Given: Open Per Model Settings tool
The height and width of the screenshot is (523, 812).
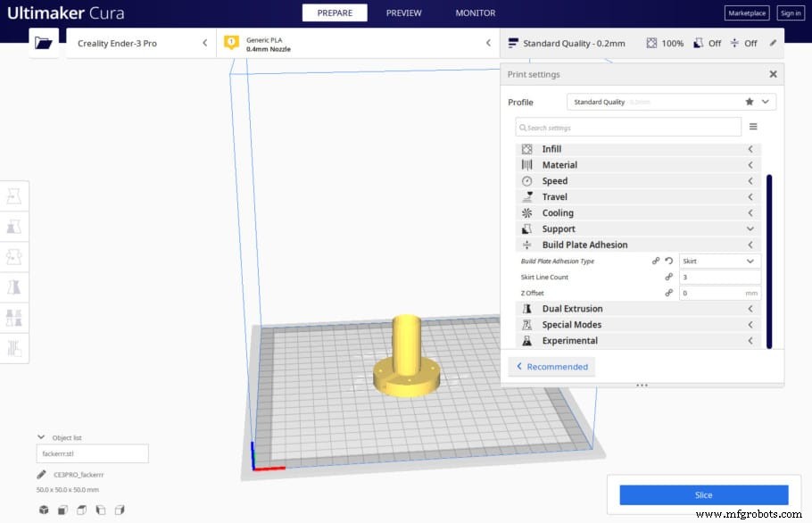Looking at the screenshot, I should tap(13, 317).
